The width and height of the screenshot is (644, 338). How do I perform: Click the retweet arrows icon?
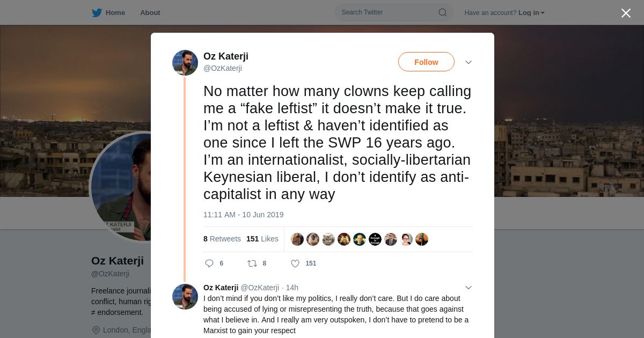[x=252, y=263]
